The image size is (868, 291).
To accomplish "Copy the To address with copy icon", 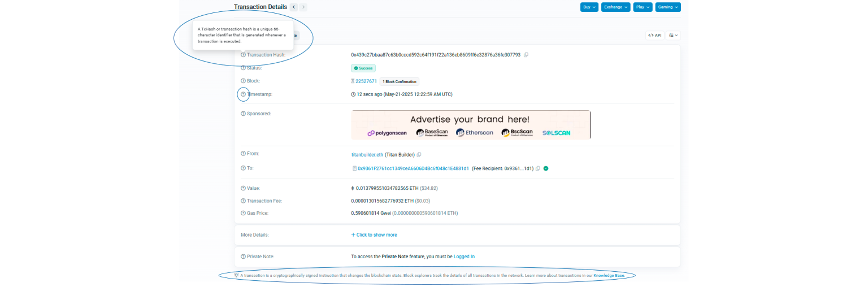I will click(x=538, y=168).
